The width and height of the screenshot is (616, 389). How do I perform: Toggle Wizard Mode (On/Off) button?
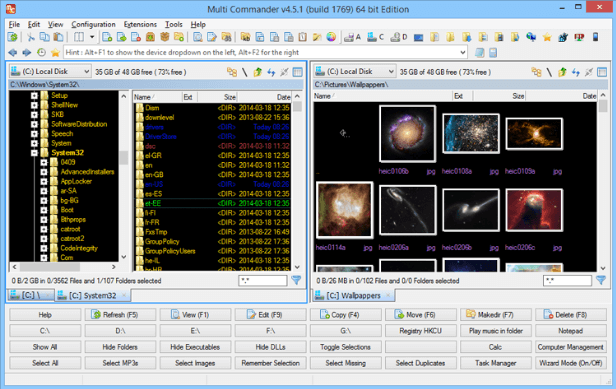pyautogui.click(x=570, y=363)
